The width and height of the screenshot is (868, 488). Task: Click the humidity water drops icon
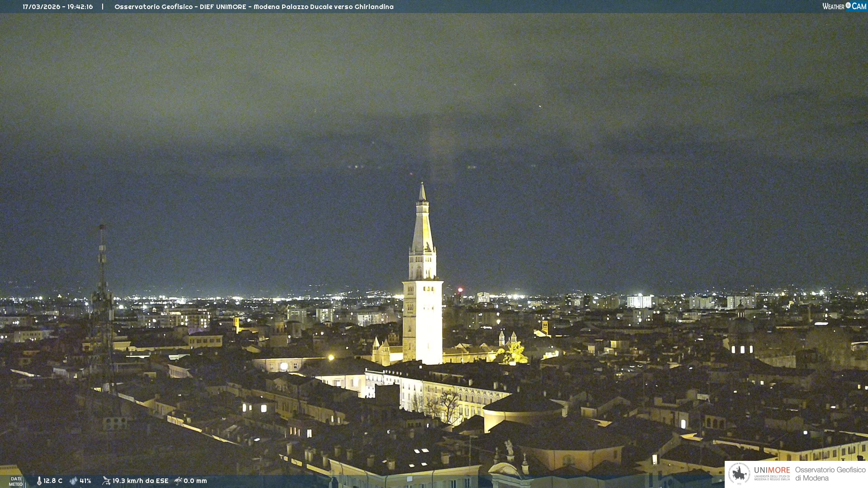(x=73, y=481)
